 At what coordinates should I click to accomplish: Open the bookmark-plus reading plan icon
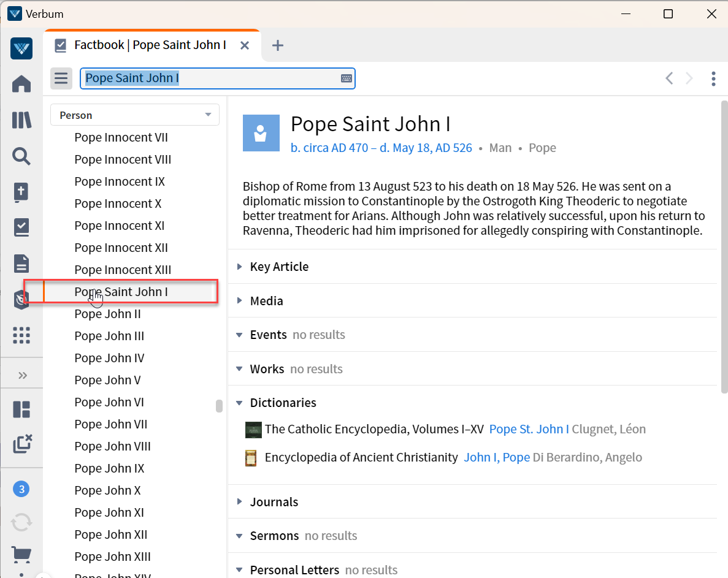21,192
